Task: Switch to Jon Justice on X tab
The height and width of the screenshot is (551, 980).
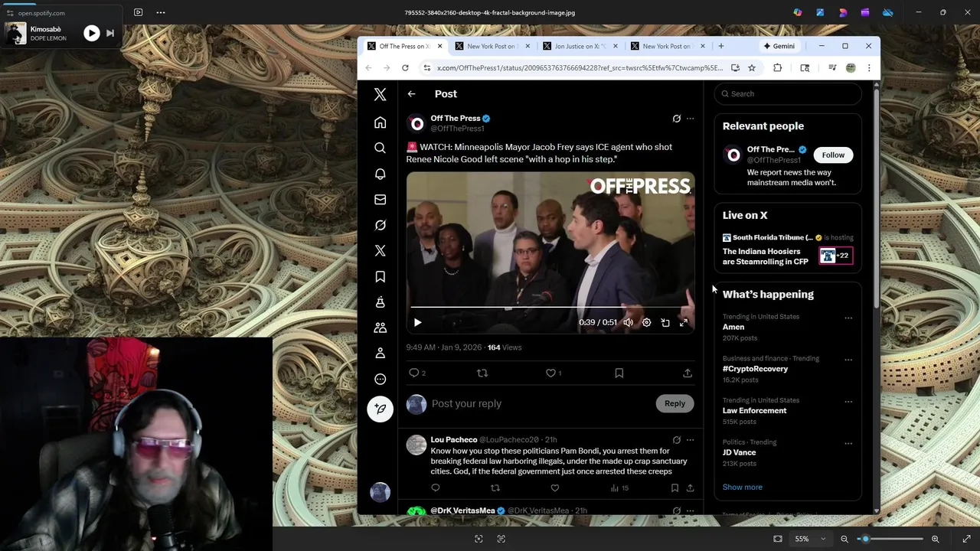Action: 580,46
